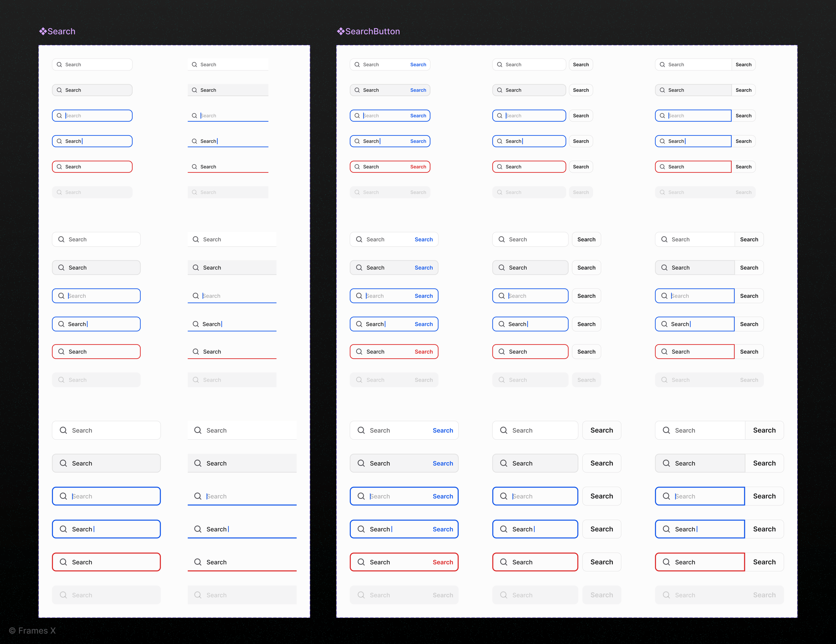
Task: Click the purple "Search" component title text
Action: click(61, 31)
